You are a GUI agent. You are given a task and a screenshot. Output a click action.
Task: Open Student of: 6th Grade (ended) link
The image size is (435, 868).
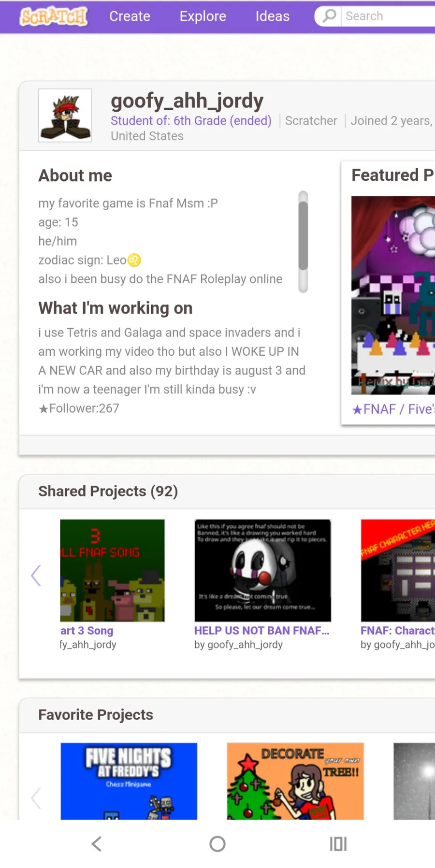click(x=191, y=120)
